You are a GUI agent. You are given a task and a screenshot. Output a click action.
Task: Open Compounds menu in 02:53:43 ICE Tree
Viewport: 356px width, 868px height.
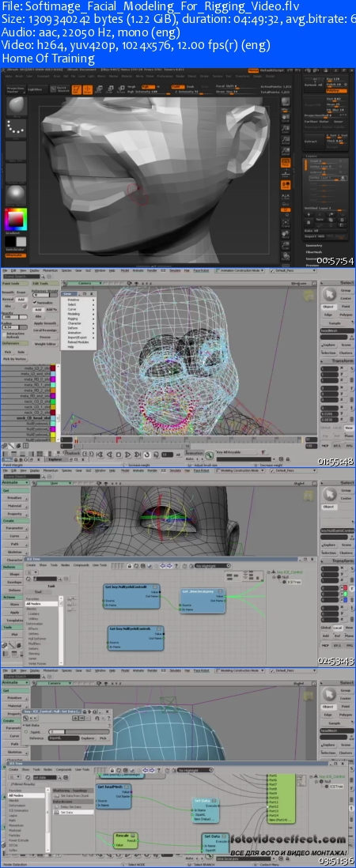(x=82, y=565)
